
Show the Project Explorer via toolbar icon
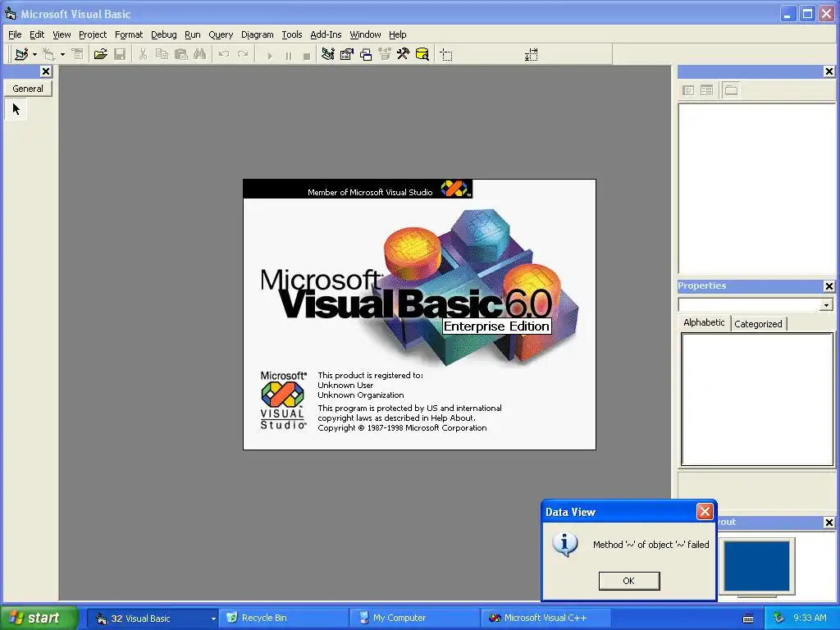328,54
